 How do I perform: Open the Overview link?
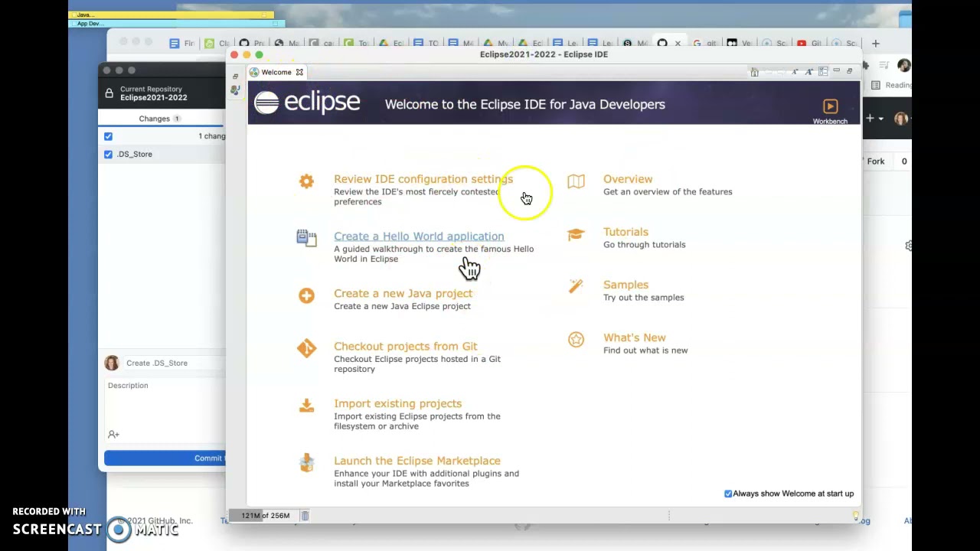628,179
